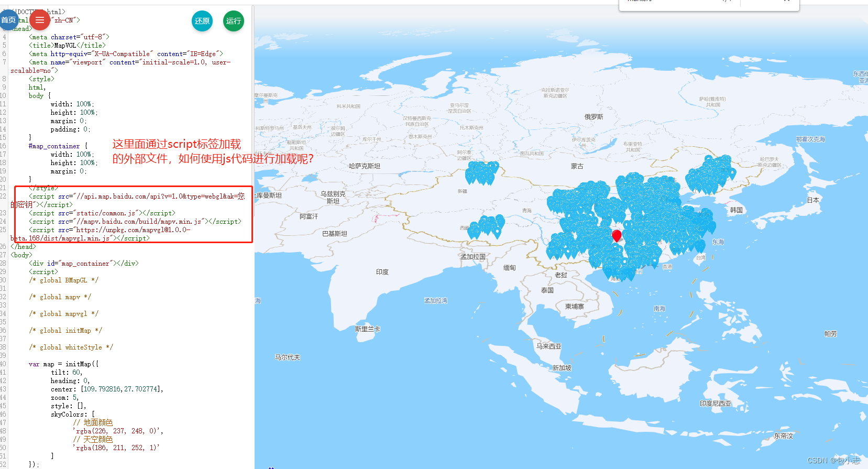Click the 东帝汶 map label
This screenshot has height=469, width=868.
784,436
